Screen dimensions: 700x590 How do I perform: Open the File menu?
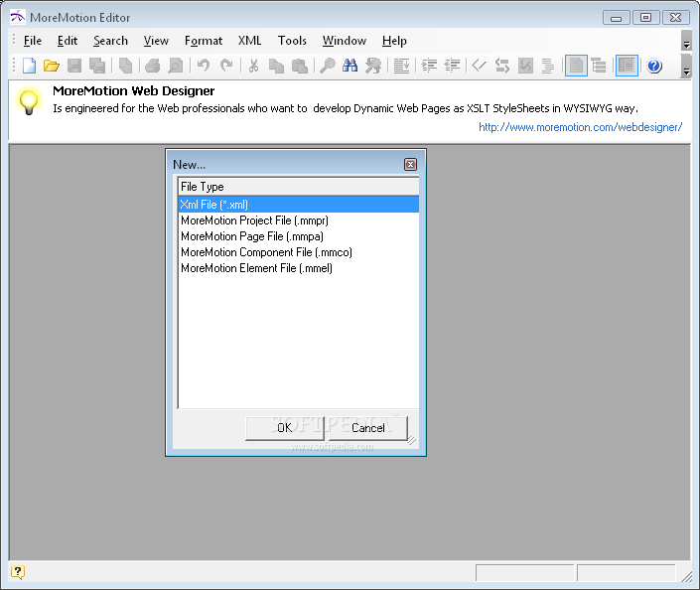33,41
